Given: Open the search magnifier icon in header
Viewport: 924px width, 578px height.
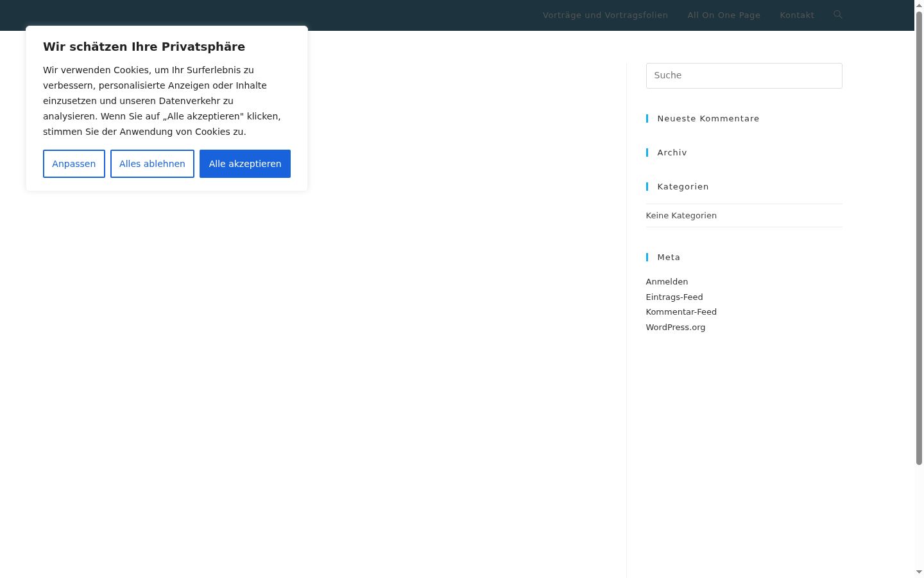Looking at the screenshot, I should 837,15.
